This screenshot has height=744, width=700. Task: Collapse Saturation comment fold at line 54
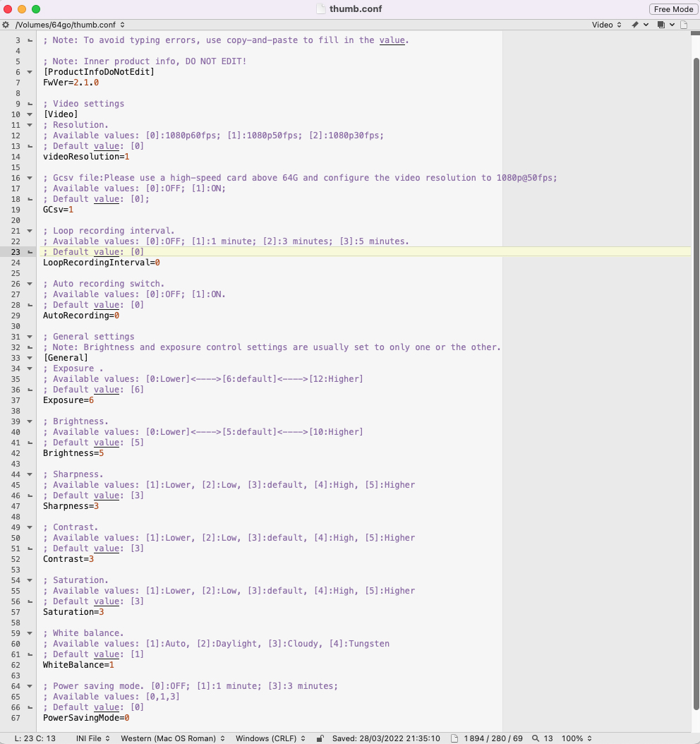point(30,580)
